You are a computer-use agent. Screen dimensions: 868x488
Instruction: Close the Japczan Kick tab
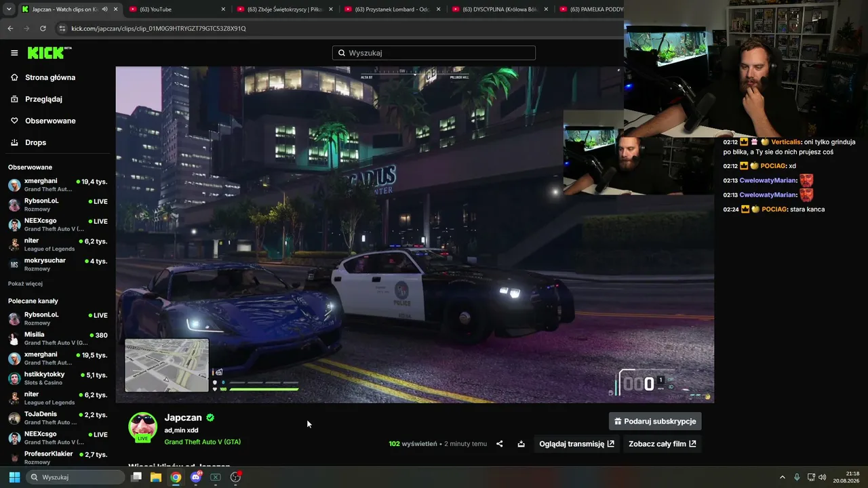click(115, 9)
